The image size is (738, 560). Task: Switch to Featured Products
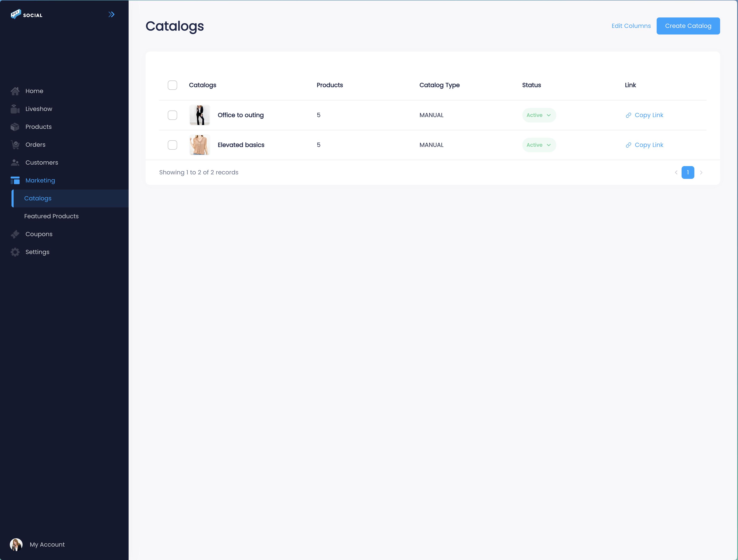tap(51, 216)
